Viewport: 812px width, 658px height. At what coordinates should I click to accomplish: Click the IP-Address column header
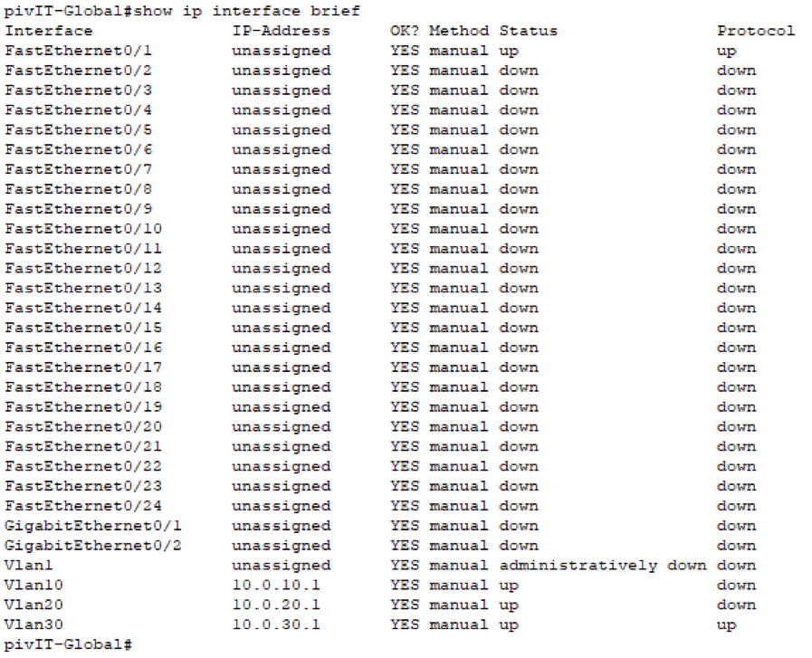point(281,31)
